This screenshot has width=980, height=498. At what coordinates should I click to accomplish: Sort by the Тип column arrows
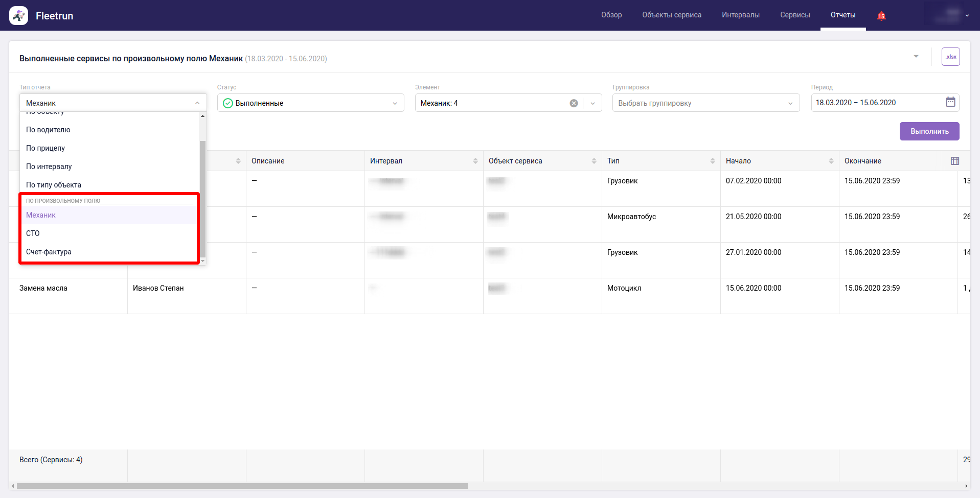tap(712, 161)
